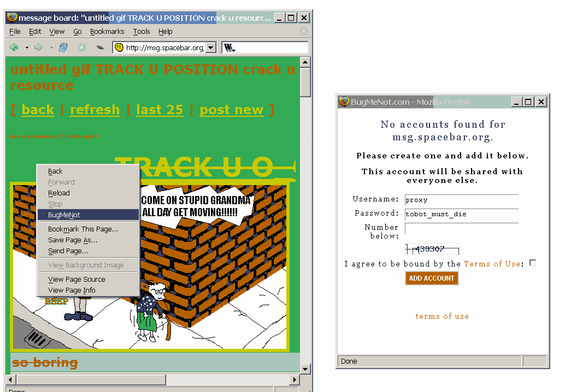571x392 pixels.
Task: Click the horizontal scrollbar left arrow
Action: 10,379
